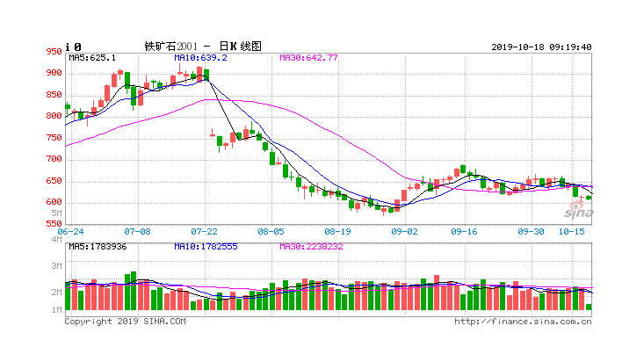Select the price MA5:625.1 label
This screenshot has width=644, height=340.
(x=92, y=58)
